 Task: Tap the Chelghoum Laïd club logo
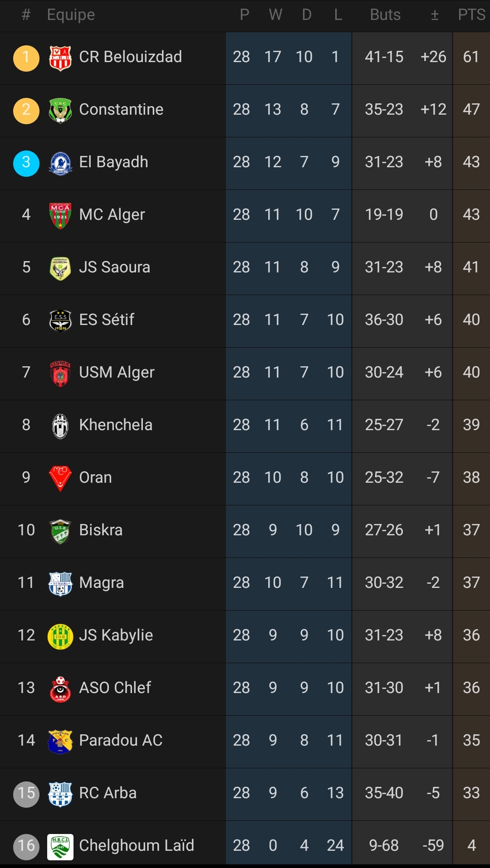point(60,847)
